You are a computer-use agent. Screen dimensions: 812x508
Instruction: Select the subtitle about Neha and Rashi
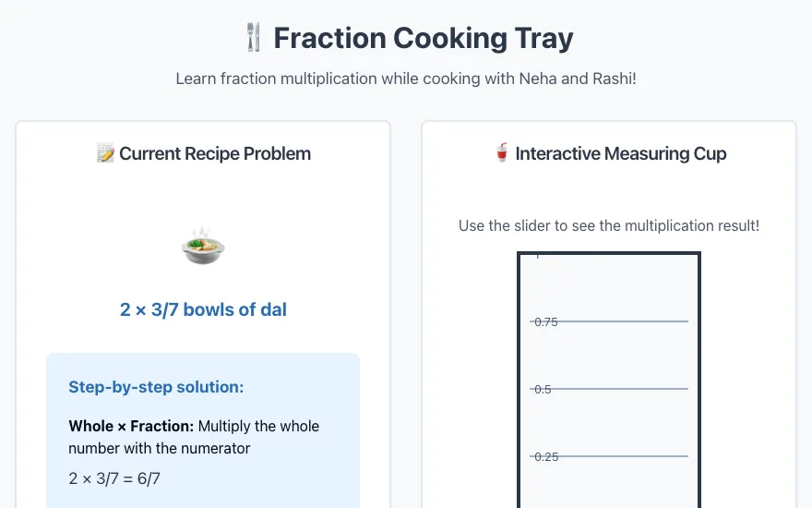tap(406, 79)
